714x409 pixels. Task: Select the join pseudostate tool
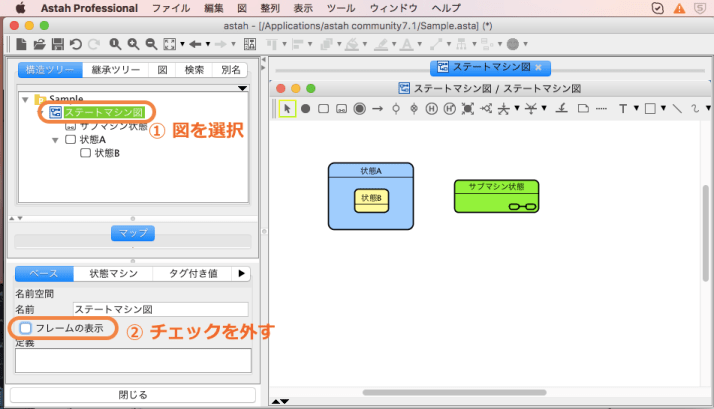[531, 108]
